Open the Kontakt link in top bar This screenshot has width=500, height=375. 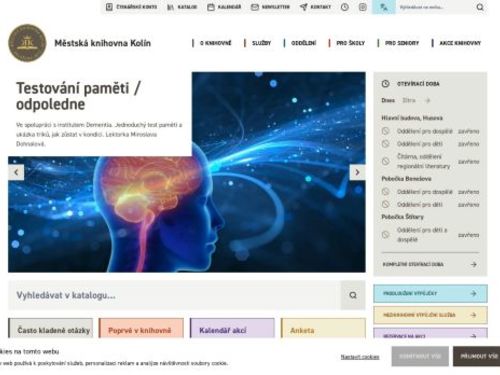(315, 7)
